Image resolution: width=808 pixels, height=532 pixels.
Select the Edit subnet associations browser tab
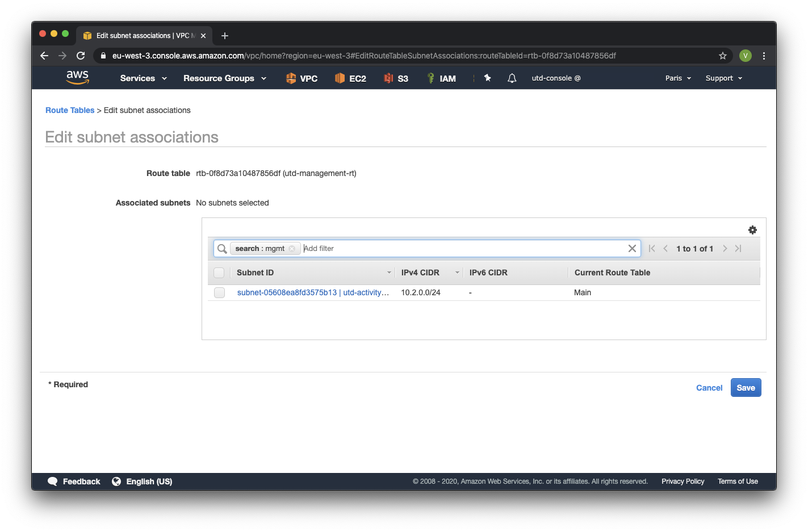tap(144, 36)
